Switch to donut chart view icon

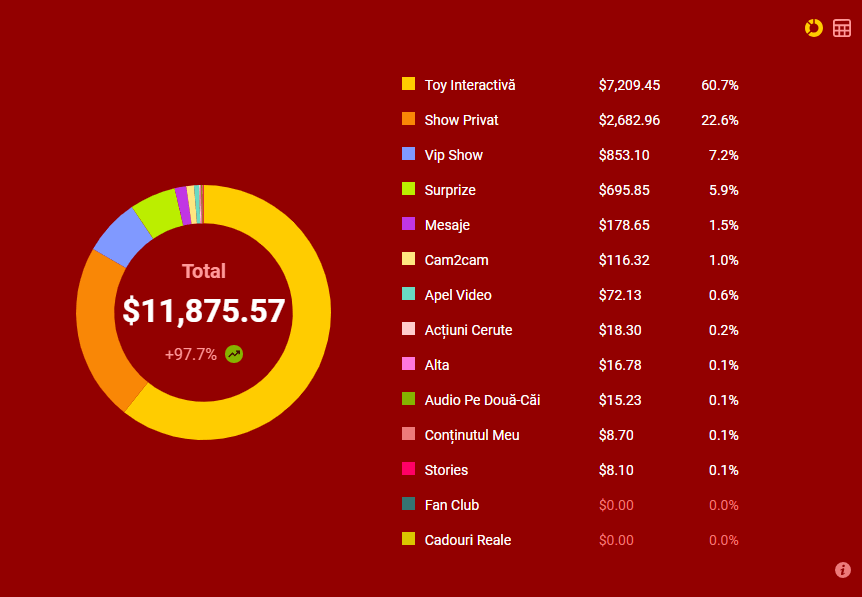coord(814,28)
